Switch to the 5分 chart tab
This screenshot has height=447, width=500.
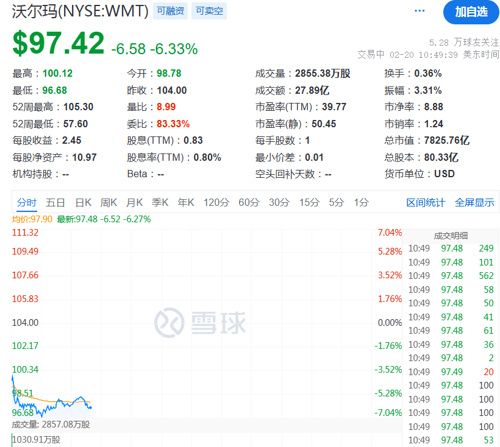(x=336, y=202)
